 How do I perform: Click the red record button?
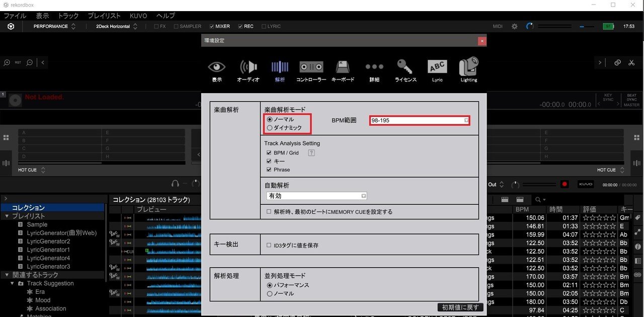tap(565, 185)
